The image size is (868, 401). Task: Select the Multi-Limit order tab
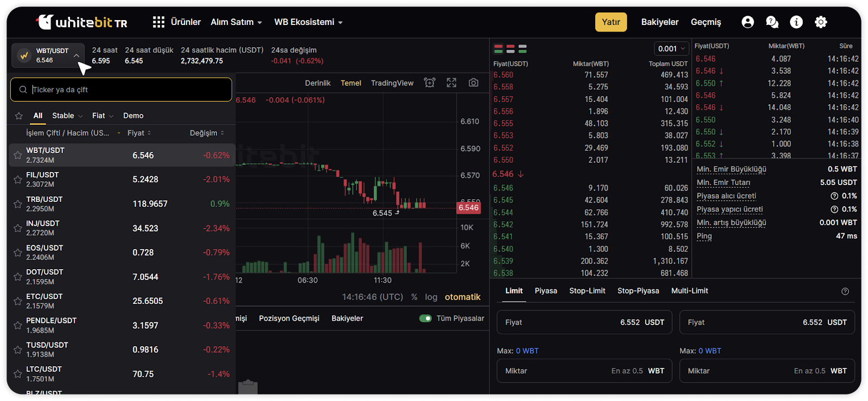690,291
